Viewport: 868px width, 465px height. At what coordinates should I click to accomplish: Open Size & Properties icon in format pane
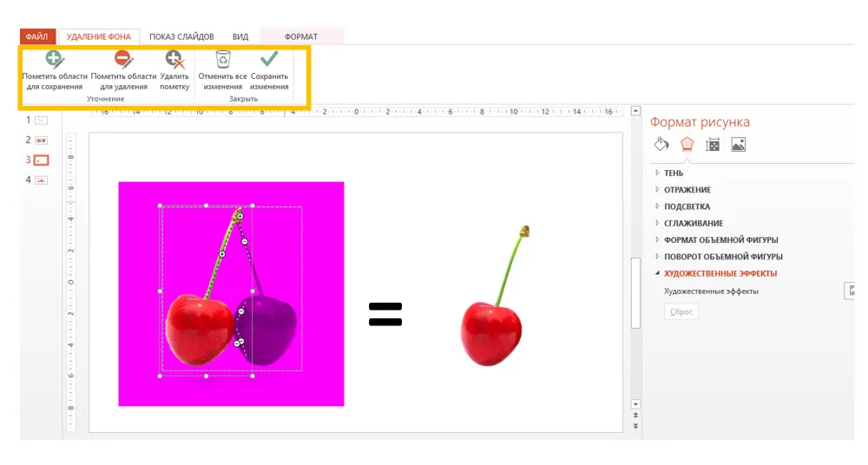pos(713,145)
